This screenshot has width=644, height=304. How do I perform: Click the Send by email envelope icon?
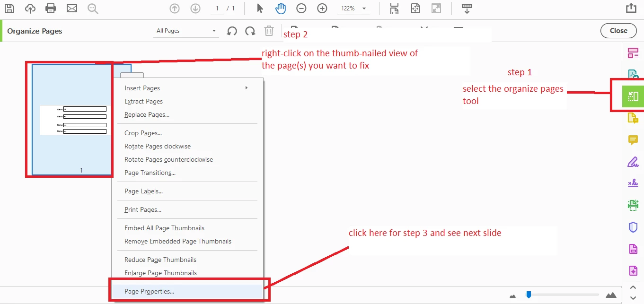coord(72,9)
